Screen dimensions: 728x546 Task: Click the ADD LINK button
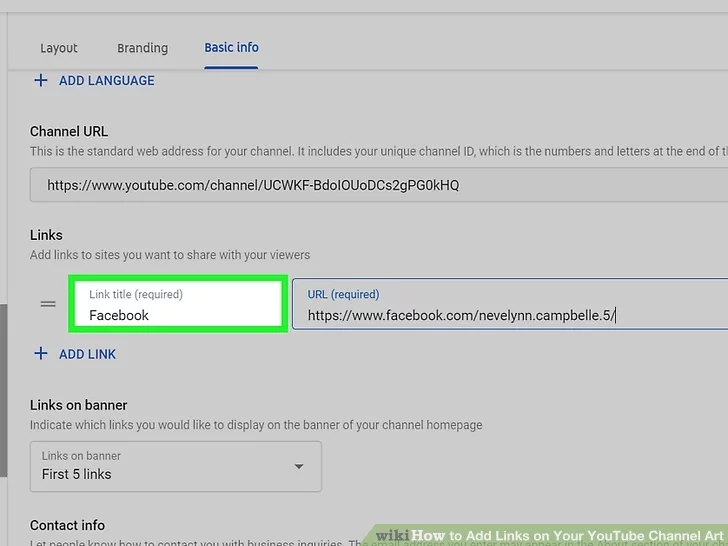75,354
